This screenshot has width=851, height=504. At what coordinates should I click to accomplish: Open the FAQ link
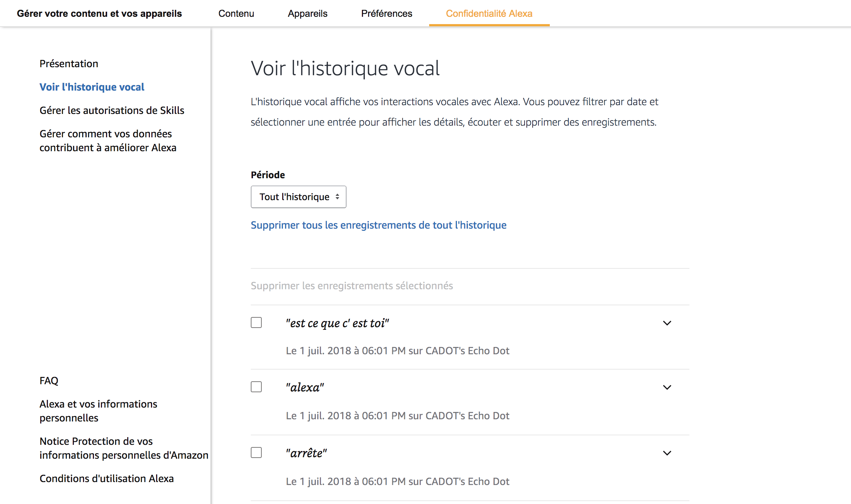click(x=49, y=381)
